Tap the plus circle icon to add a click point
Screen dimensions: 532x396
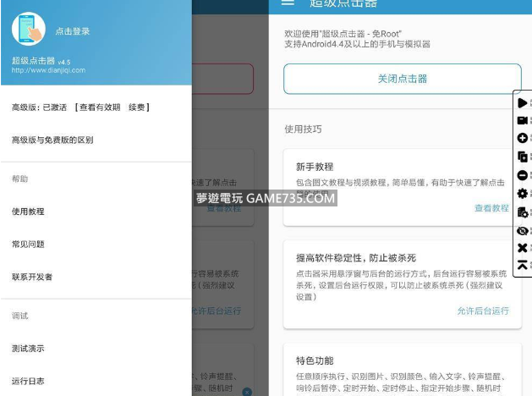coord(523,138)
